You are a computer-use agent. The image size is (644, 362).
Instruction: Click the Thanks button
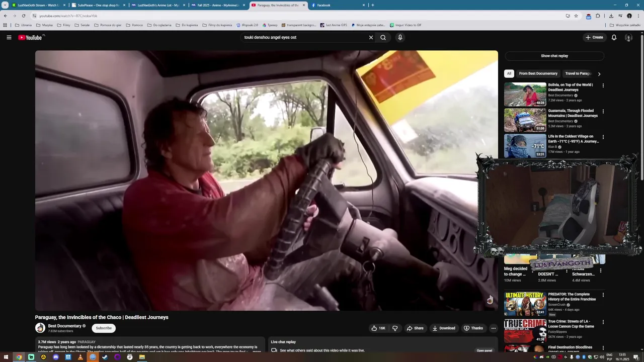473,328
